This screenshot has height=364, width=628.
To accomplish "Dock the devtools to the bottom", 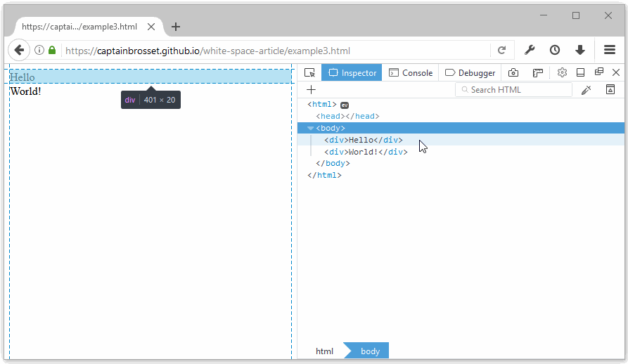I will coord(581,72).
